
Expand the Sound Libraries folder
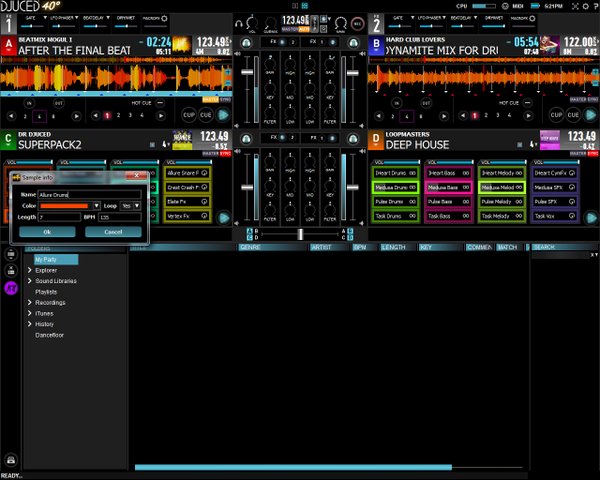pyautogui.click(x=31, y=281)
